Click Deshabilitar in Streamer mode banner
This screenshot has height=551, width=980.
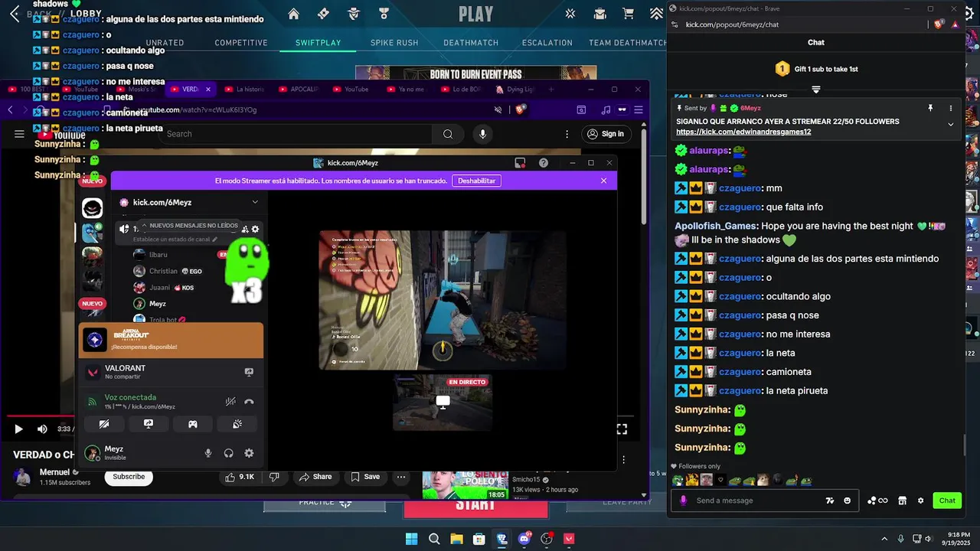click(x=476, y=181)
